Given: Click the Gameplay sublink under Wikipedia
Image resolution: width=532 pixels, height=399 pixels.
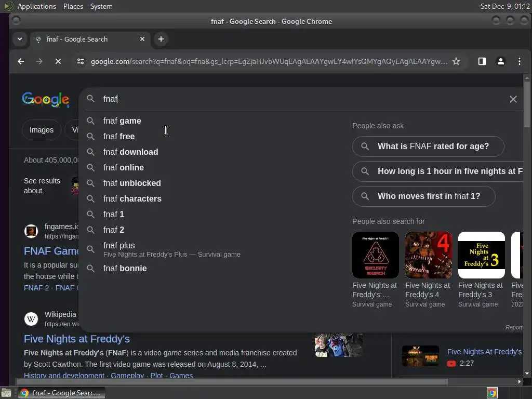Looking at the screenshot, I should point(127,375).
